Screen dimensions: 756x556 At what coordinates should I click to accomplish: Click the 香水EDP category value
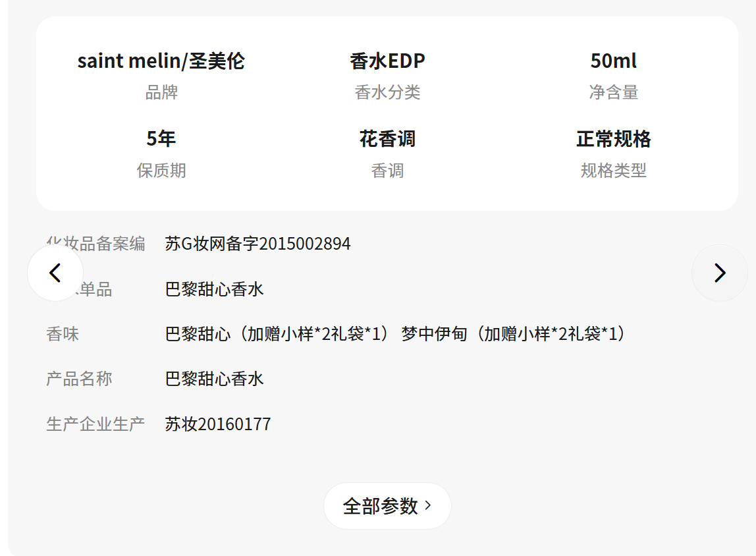(x=387, y=61)
